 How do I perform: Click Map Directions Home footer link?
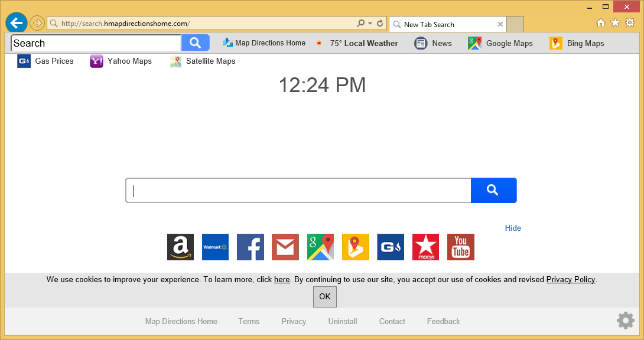point(181,322)
